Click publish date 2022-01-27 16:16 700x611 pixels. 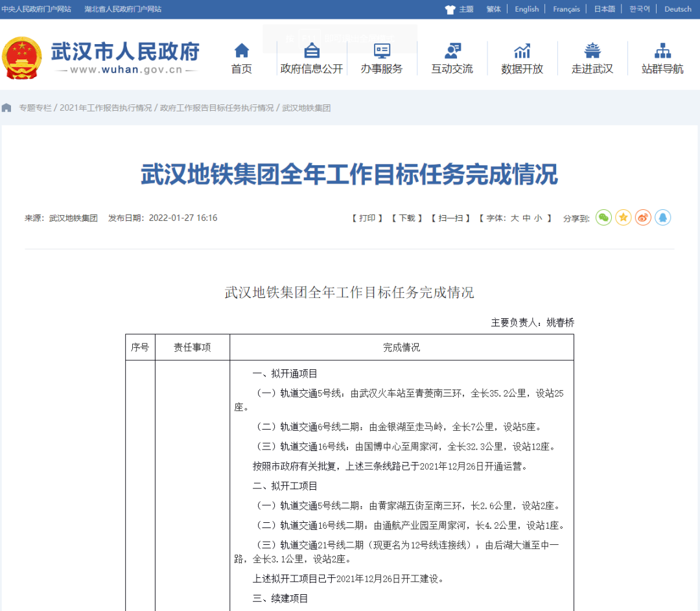coord(163,218)
